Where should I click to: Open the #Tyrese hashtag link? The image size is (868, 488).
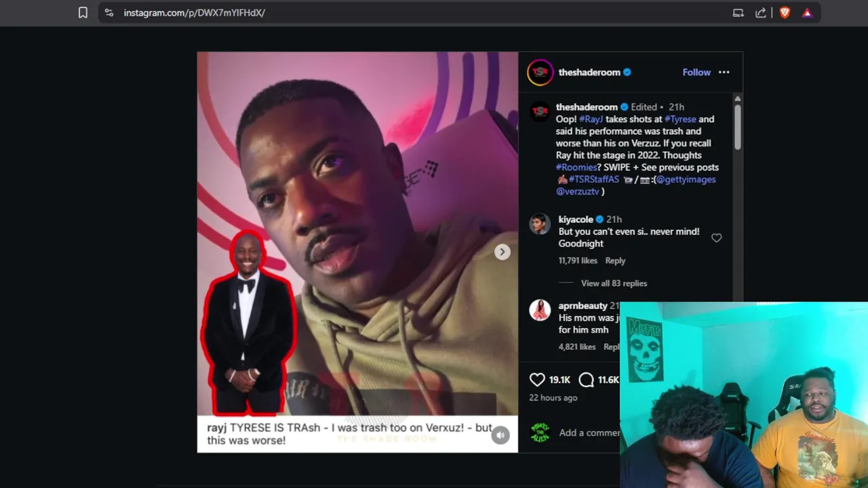680,119
